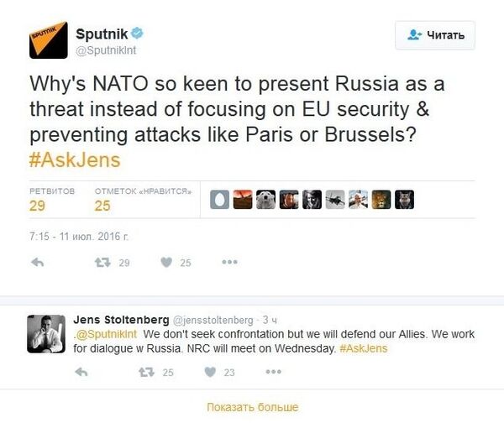The height and width of the screenshot is (423, 504).
Task: Click the Sputnik orange logo avatar
Action: tap(49, 40)
